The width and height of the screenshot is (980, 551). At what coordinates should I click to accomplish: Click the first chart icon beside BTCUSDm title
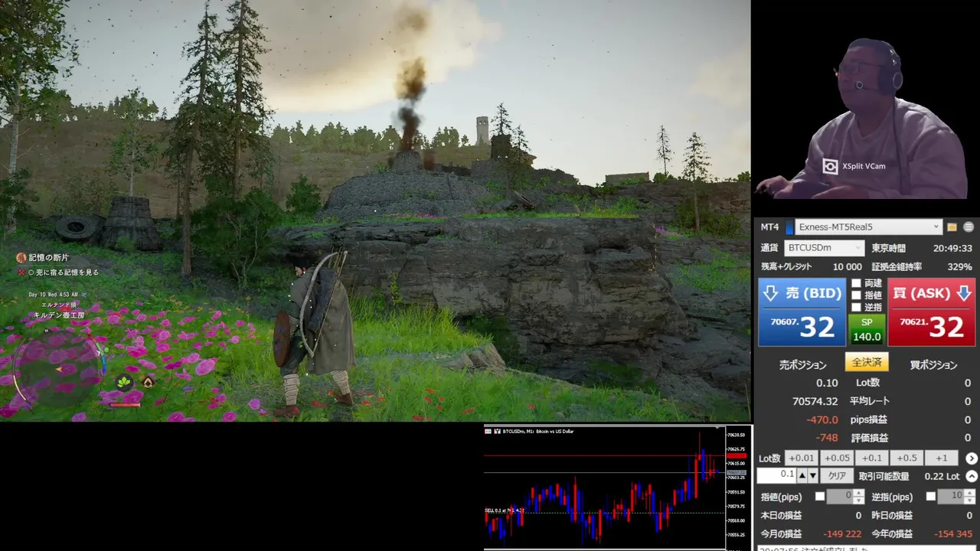coord(488,432)
